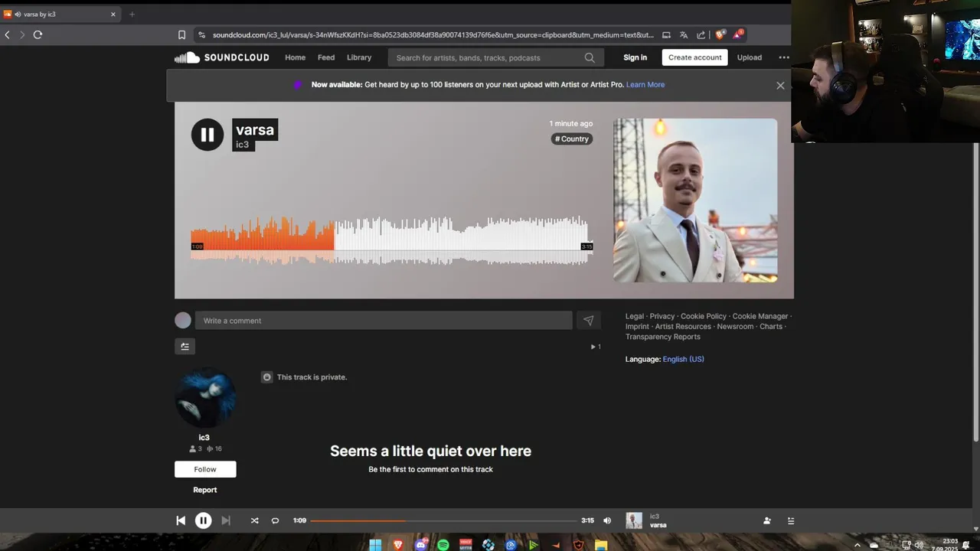Click the Report link

(x=205, y=490)
